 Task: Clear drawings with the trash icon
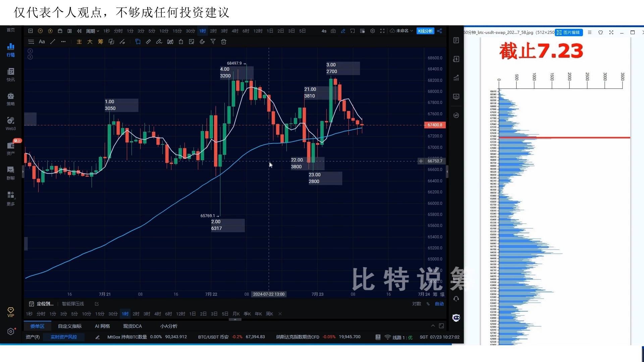(223, 42)
